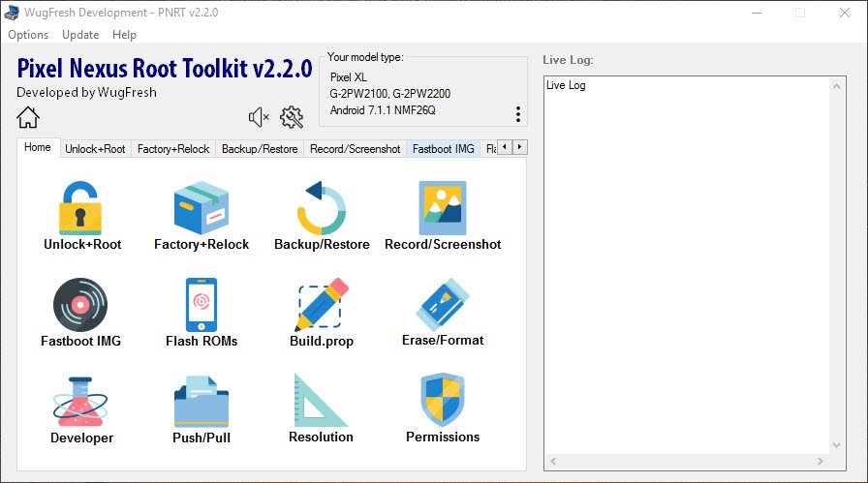Open the three-dot model type menu
This screenshot has height=483, width=868.
pos(518,114)
